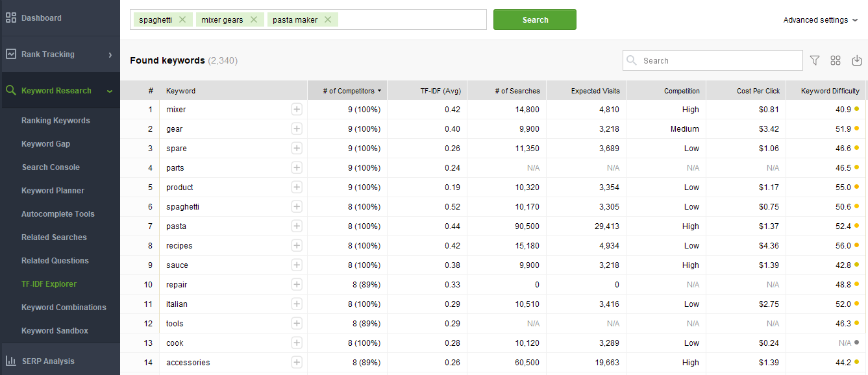
Task: Sort by # of Competitors column
Action: (351, 91)
